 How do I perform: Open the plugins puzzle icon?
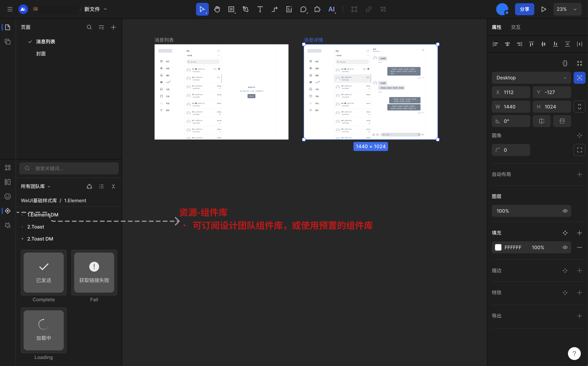click(317, 9)
